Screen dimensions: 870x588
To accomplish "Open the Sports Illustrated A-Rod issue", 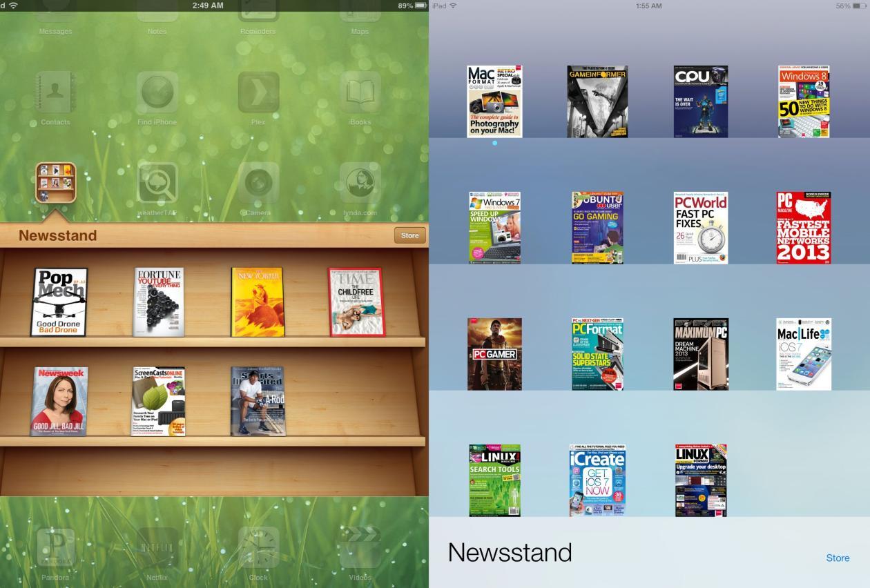I will click(258, 401).
